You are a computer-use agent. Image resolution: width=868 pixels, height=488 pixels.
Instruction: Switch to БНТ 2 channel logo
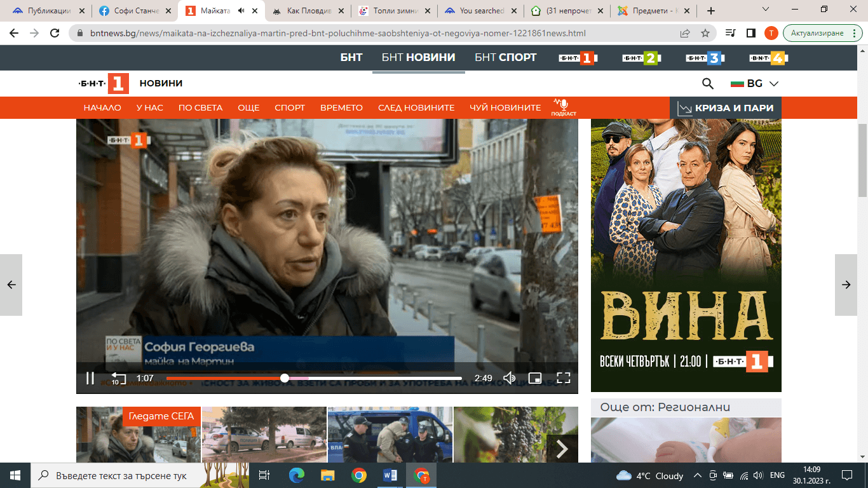tap(642, 58)
